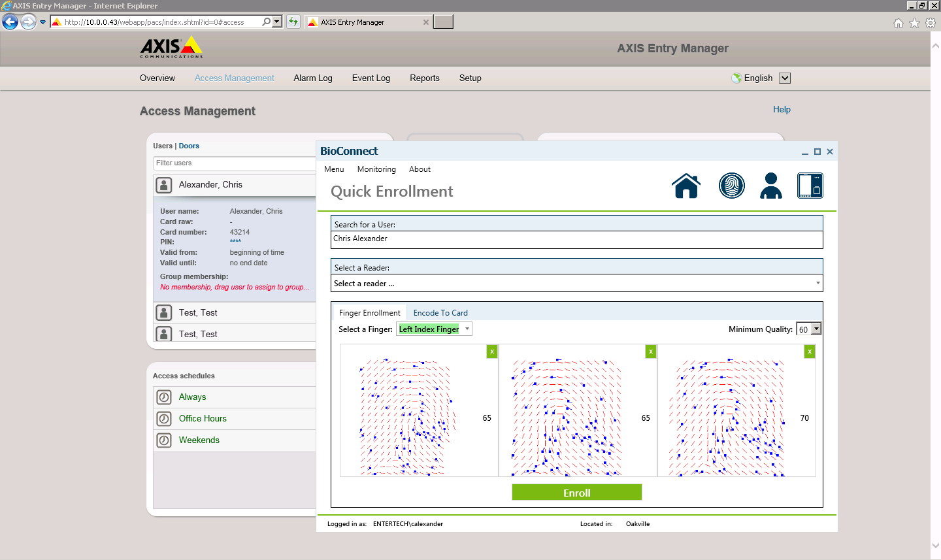The image size is (941, 560).
Task: Select the middle fingerprint scan thumbnail
Action: point(567,417)
